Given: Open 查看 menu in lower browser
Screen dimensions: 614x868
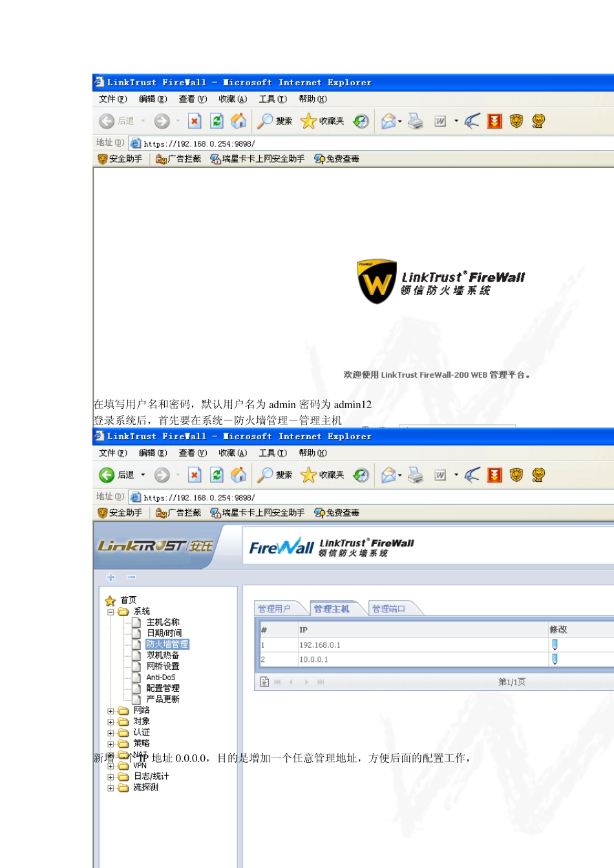Looking at the screenshot, I should pyautogui.click(x=193, y=453).
